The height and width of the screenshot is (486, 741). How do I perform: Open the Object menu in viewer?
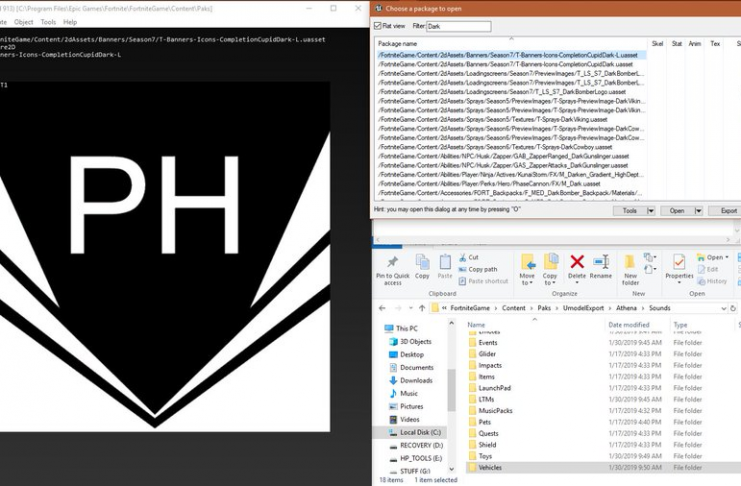(x=24, y=22)
